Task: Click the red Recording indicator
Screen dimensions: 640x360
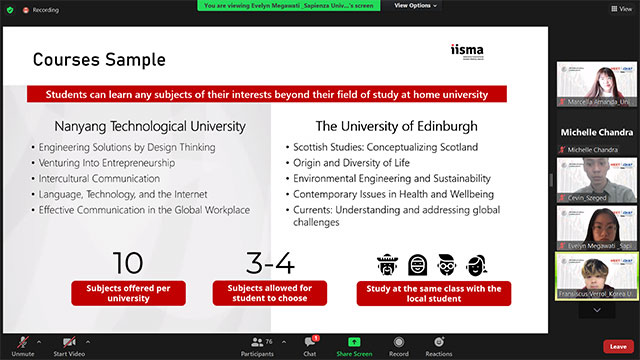Action: pos(41,10)
